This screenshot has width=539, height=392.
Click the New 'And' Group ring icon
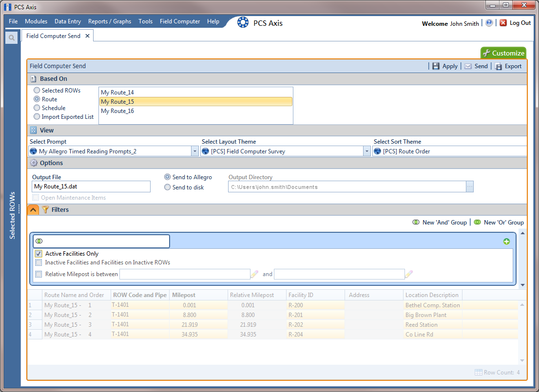pos(416,222)
